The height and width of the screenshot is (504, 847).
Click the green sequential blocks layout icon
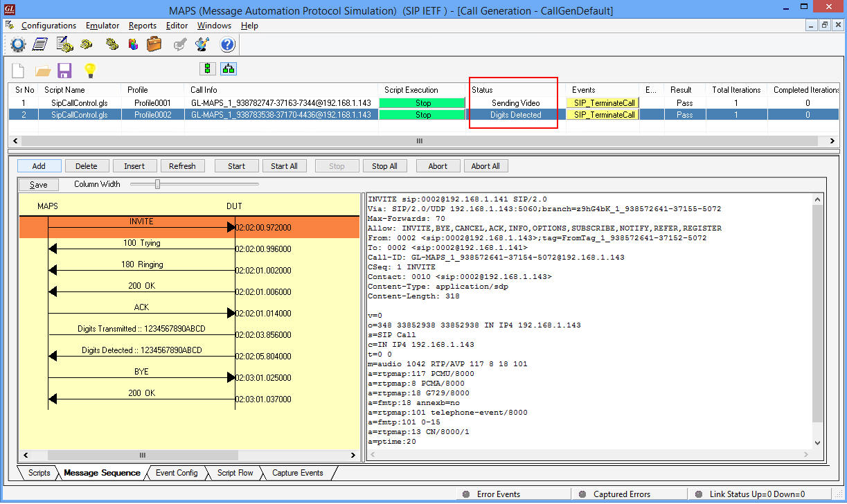(x=207, y=69)
